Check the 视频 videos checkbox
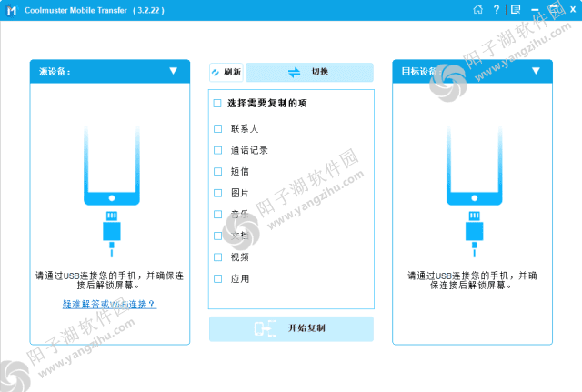Image resolution: width=582 pixels, height=392 pixels. [218, 256]
